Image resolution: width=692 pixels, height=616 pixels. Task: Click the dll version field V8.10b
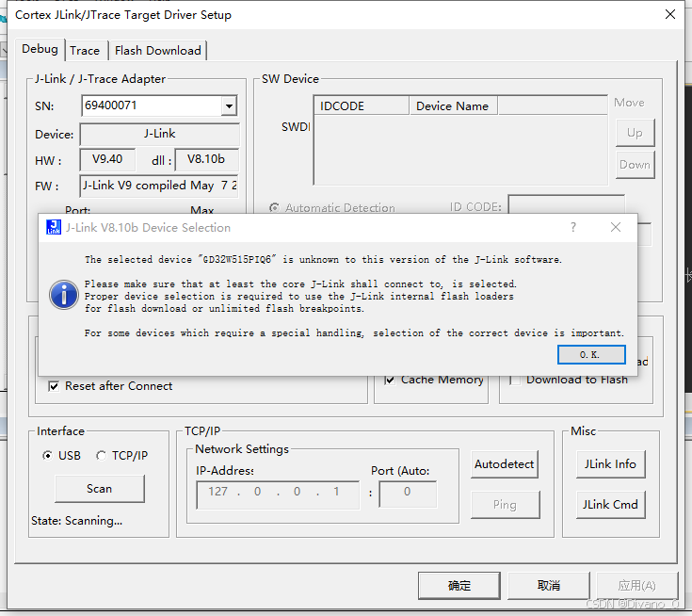point(206,159)
